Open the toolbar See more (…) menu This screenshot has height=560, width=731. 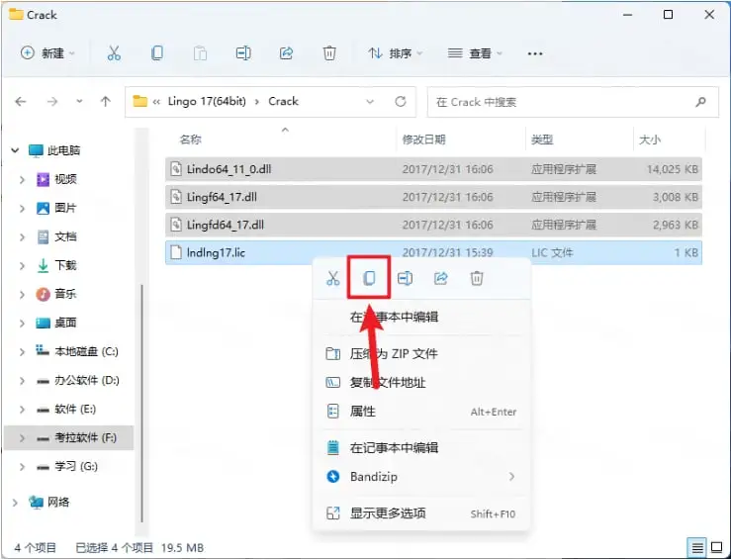pyautogui.click(x=535, y=53)
